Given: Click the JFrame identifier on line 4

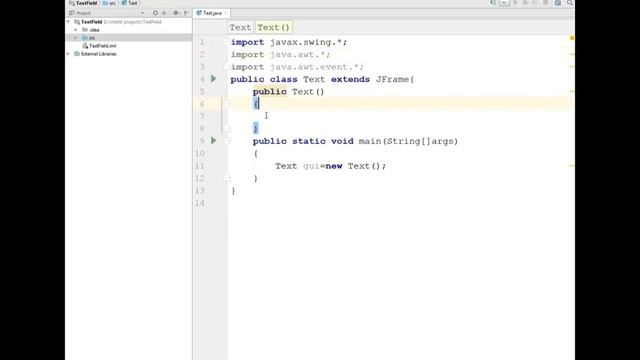Looking at the screenshot, I should pyautogui.click(x=392, y=79).
